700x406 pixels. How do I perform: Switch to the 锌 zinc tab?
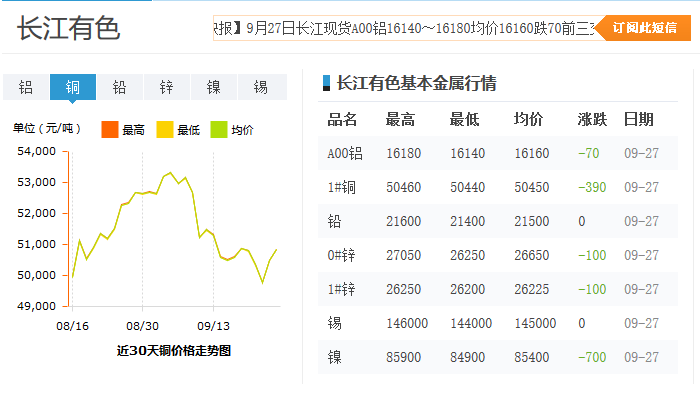click(167, 87)
